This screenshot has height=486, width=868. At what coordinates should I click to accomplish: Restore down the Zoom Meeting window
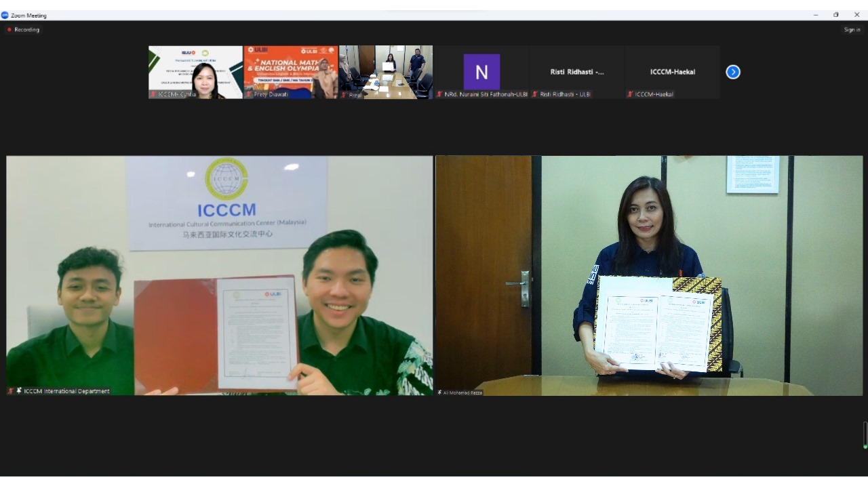click(836, 15)
